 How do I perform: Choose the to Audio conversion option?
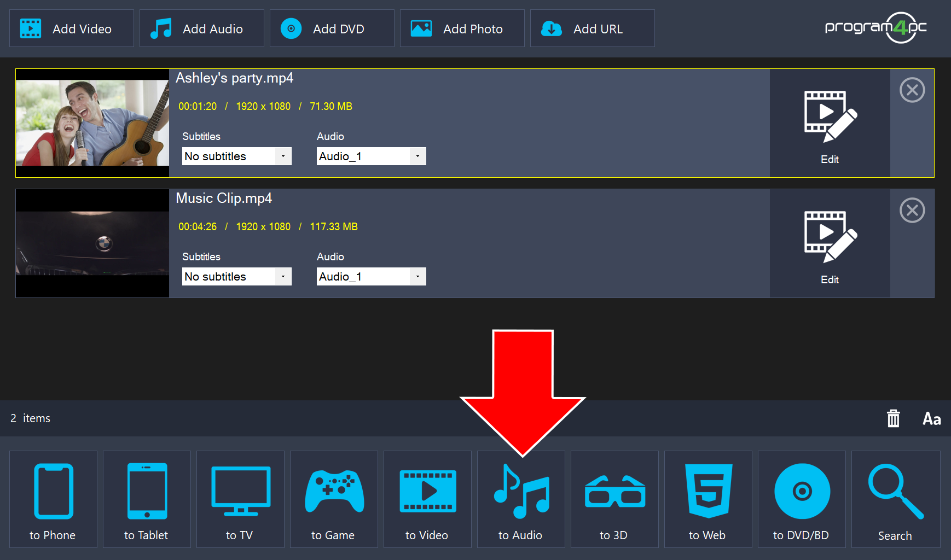pos(521,499)
